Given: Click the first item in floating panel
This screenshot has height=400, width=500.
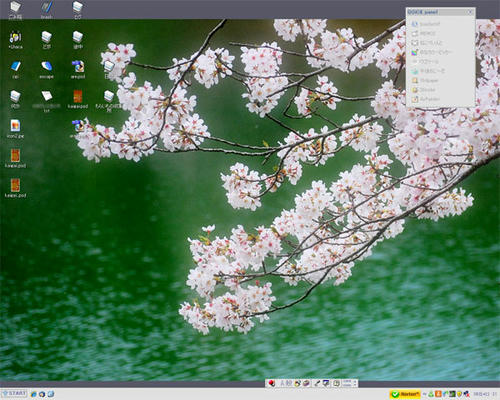Looking at the screenshot, I should pos(426,24).
